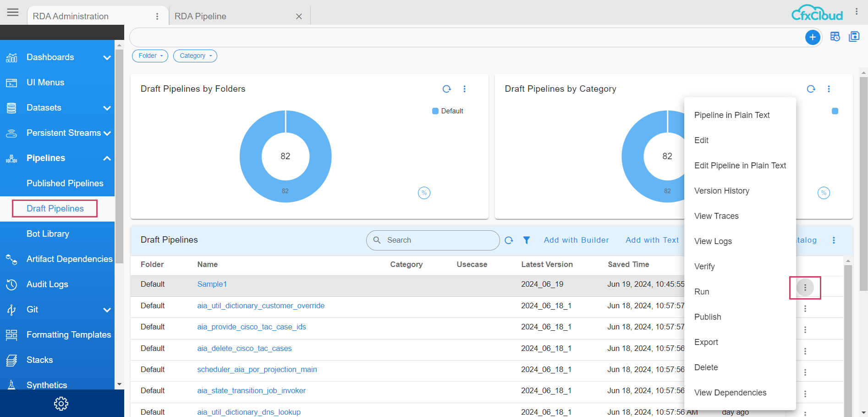The width and height of the screenshot is (868, 417).
Task: Toggle percentage view on the Folders donut chart
Action: [424, 193]
